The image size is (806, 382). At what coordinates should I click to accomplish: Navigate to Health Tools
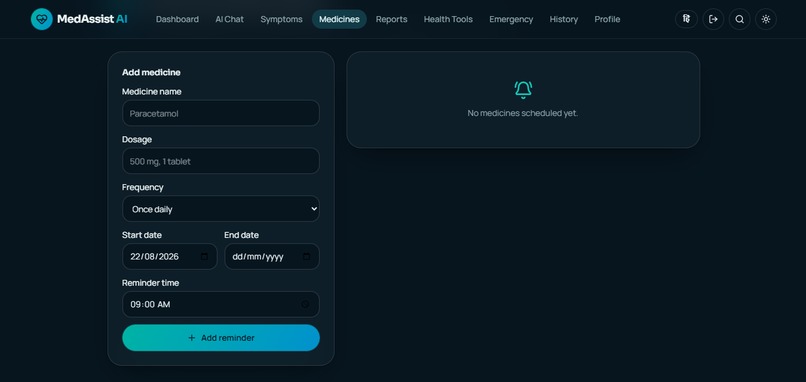pyautogui.click(x=448, y=19)
